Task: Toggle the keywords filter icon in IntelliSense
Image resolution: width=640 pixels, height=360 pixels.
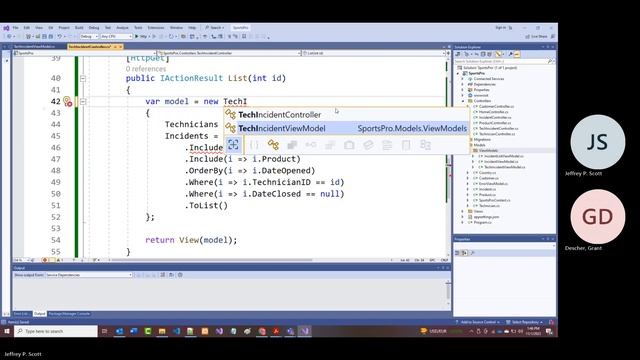Action: 387,144
